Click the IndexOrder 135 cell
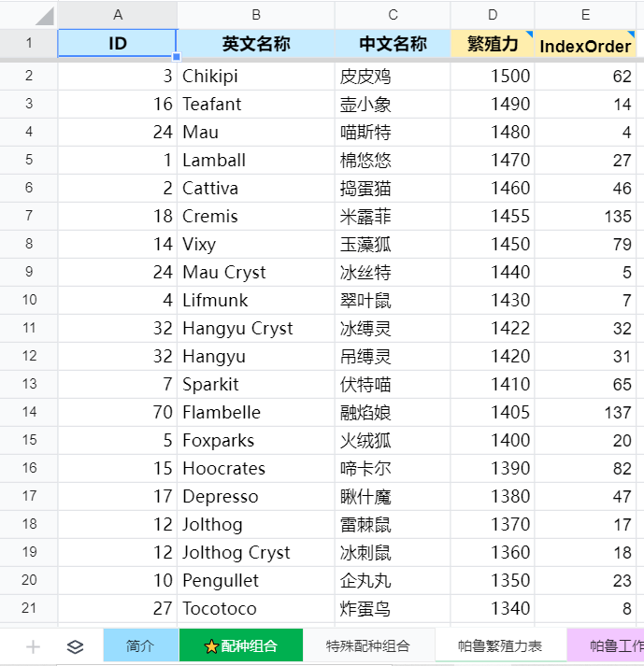 coord(585,216)
